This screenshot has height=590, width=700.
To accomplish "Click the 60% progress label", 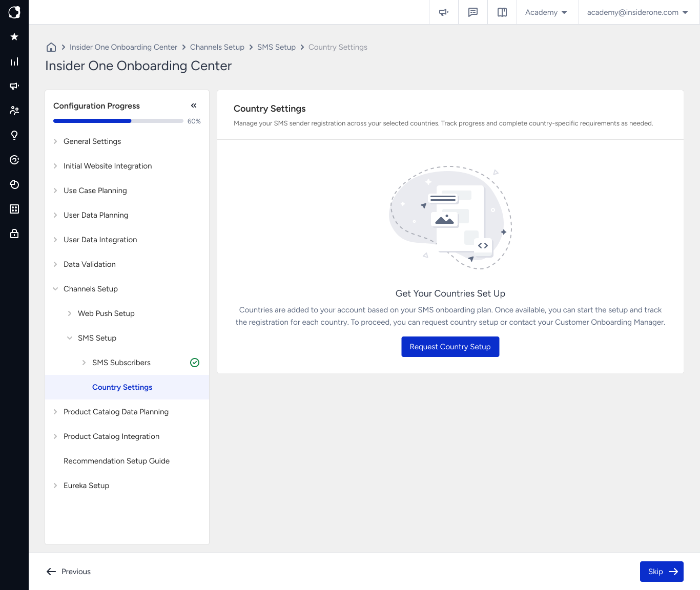I will [x=194, y=121].
